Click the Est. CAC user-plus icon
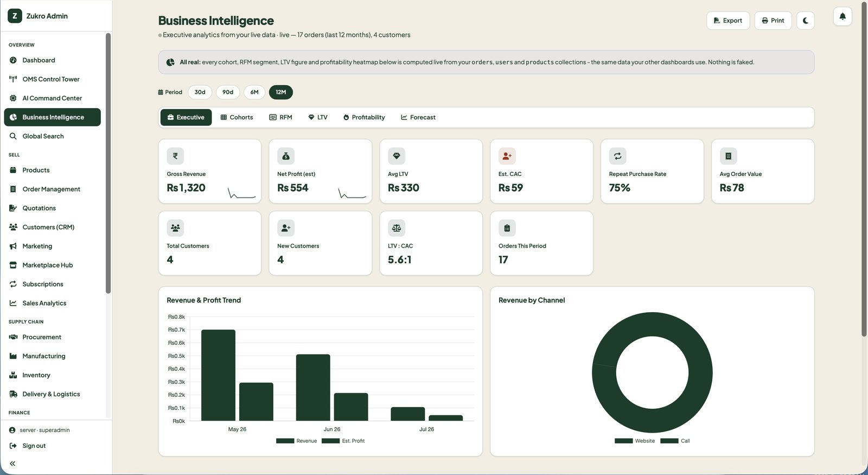Viewport: 868px width, 475px height. (x=507, y=156)
